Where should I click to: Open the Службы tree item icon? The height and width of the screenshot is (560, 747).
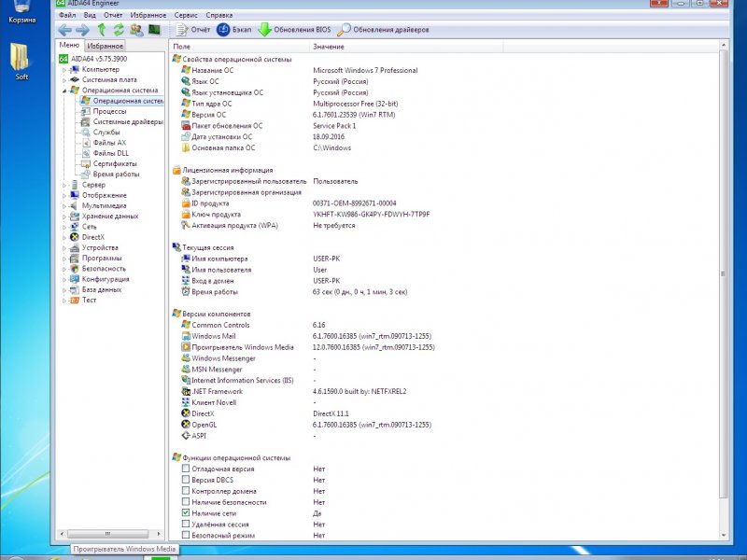[85, 133]
